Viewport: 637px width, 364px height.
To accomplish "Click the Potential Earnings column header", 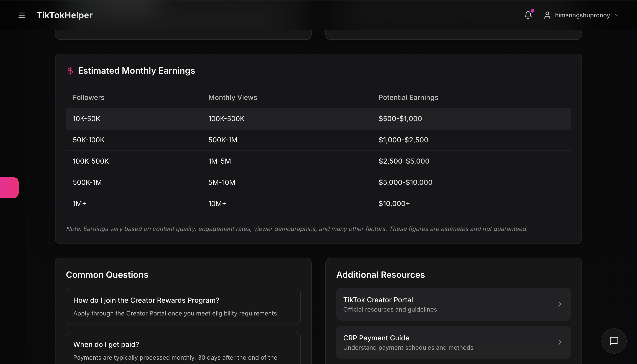I will [x=408, y=97].
